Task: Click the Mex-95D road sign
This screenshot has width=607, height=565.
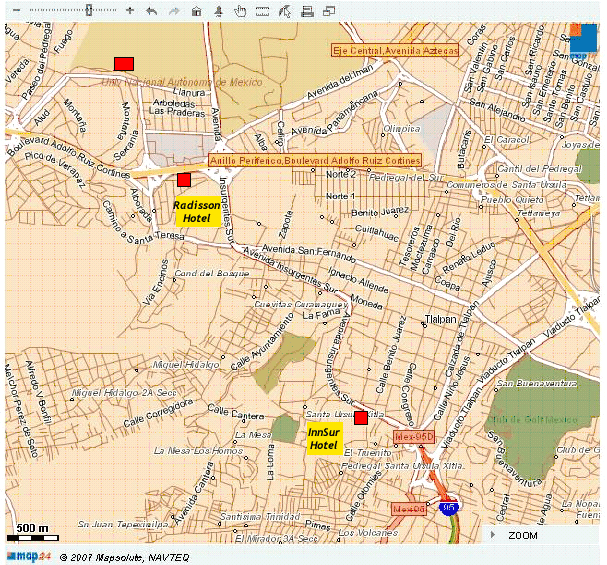Action: tap(414, 437)
